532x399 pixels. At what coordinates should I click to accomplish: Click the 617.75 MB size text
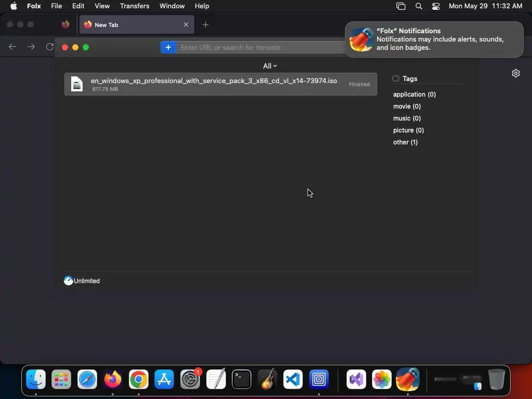(105, 89)
